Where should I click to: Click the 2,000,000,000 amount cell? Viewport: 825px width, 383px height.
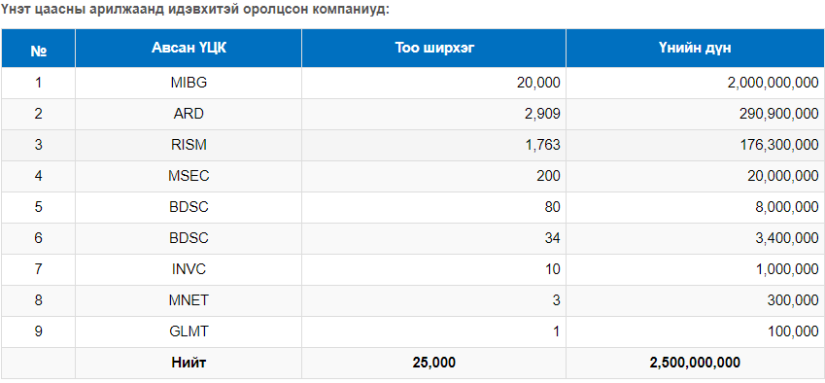695,83
